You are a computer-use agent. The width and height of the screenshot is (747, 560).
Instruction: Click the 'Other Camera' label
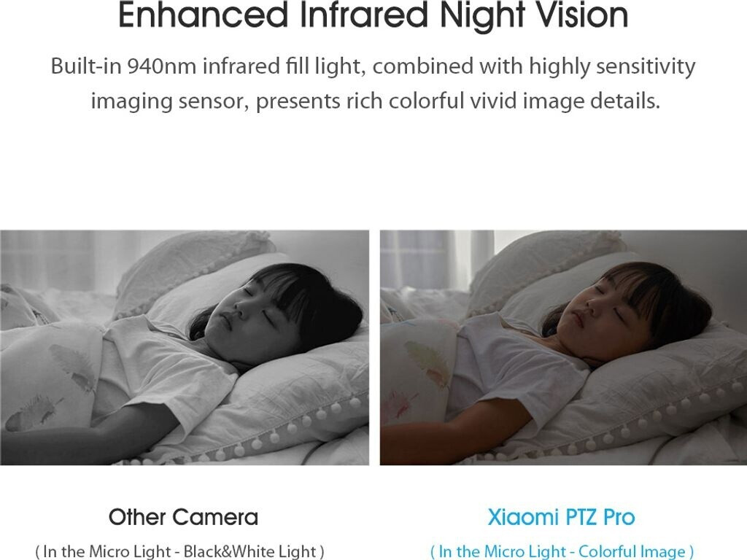[x=183, y=517]
